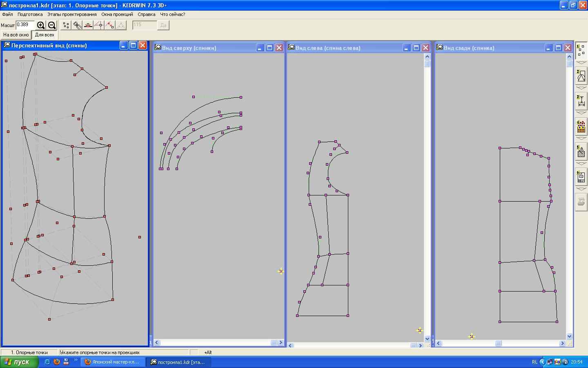Open stage 2 shapes icon in sidebar
588x368 pixels.
(x=581, y=76)
